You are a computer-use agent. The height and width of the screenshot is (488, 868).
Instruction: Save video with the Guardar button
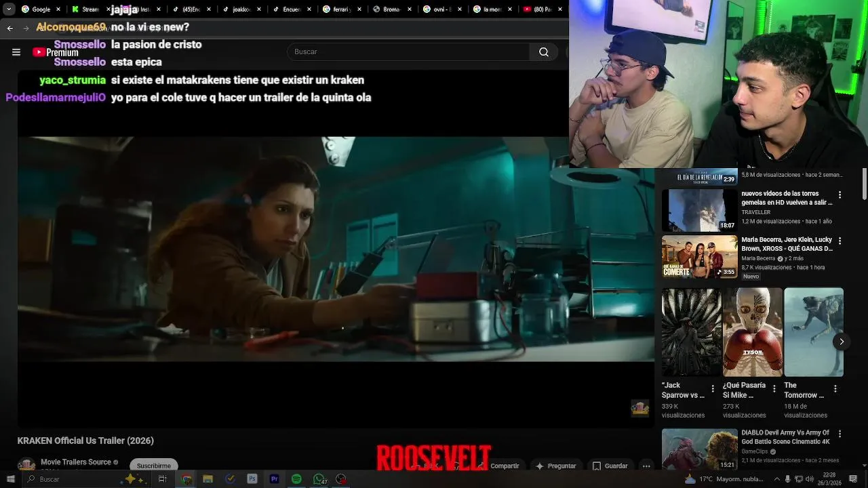point(610,466)
